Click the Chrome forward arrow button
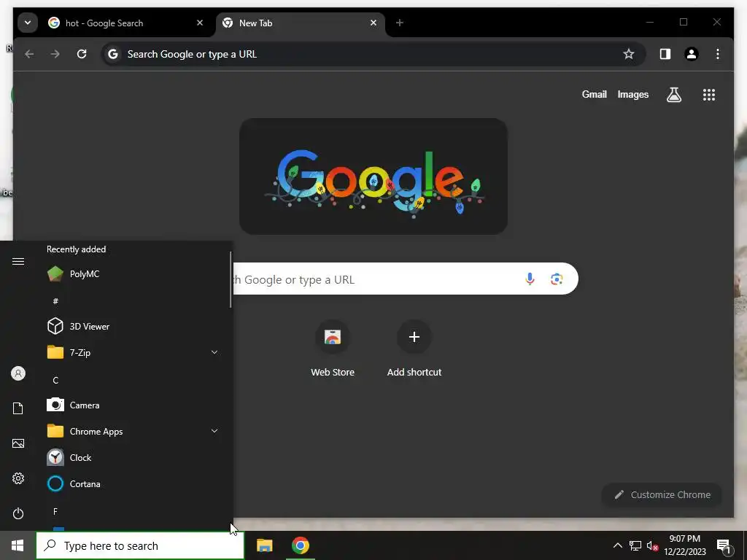Viewport: 747px width, 560px height. click(x=55, y=54)
